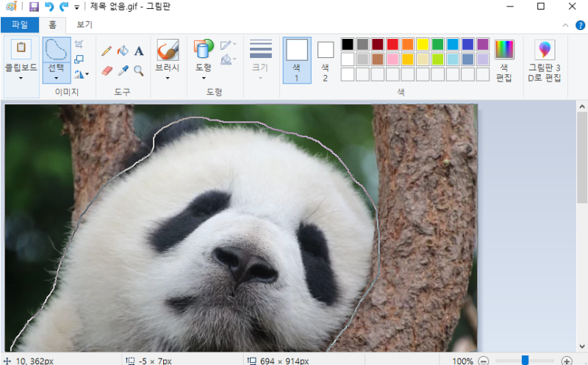Select 색 2 (Color 2) button
Viewport: 588px width, 365px height.
point(325,61)
